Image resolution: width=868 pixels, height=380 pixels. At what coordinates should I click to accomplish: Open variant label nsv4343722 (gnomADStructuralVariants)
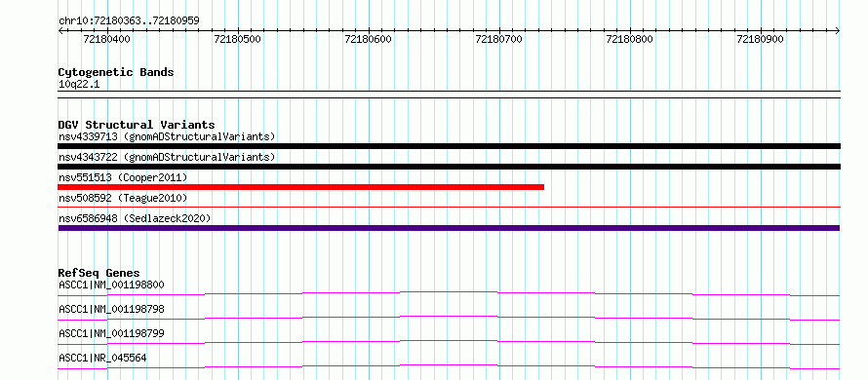click(x=167, y=157)
